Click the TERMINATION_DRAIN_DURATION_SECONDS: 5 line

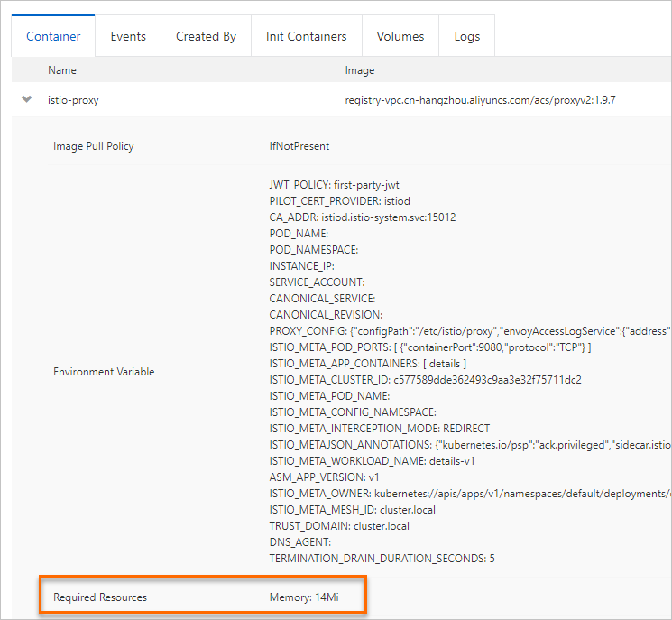382,559
